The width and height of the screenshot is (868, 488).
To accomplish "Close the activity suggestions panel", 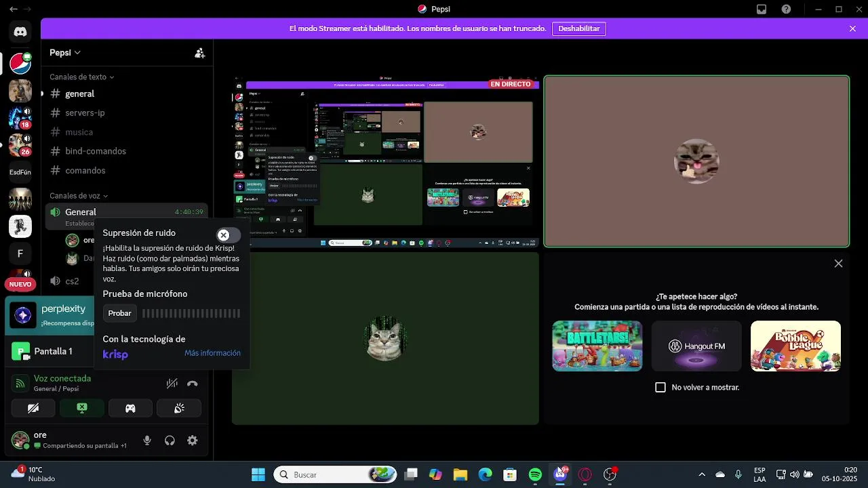I will [838, 264].
